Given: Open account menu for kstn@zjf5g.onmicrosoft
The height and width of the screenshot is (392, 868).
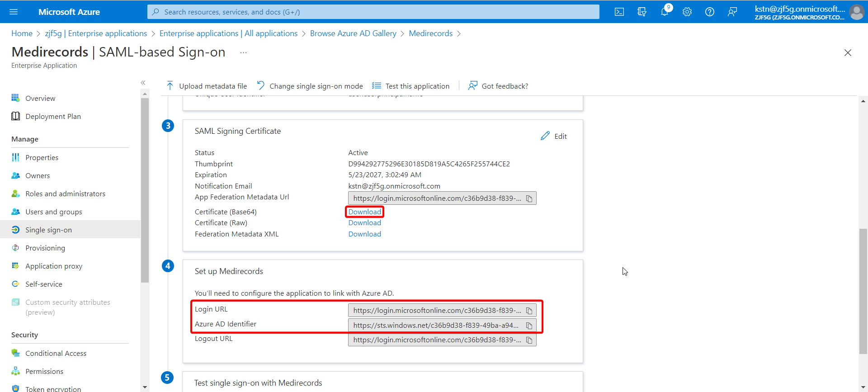Looking at the screenshot, I should [x=809, y=12].
